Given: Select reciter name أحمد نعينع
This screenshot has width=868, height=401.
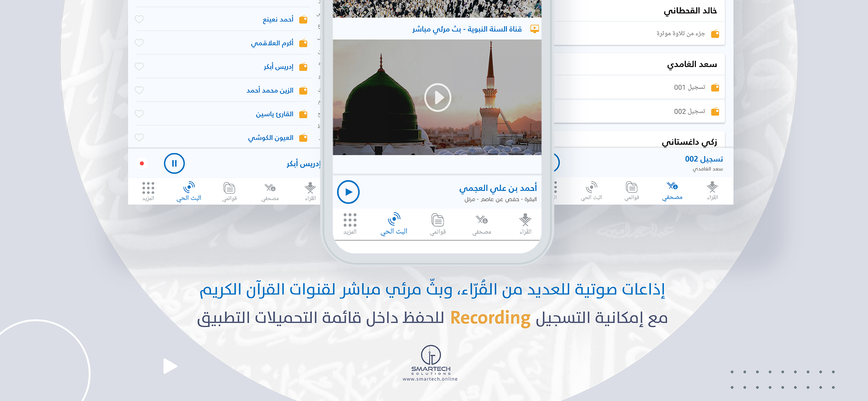Looking at the screenshot, I should click(278, 20).
